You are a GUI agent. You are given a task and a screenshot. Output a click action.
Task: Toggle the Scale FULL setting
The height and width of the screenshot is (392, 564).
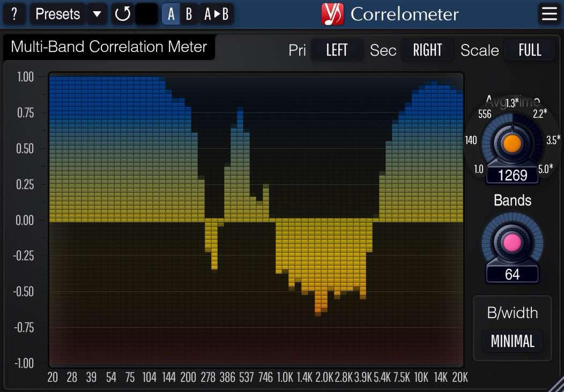(x=530, y=50)
